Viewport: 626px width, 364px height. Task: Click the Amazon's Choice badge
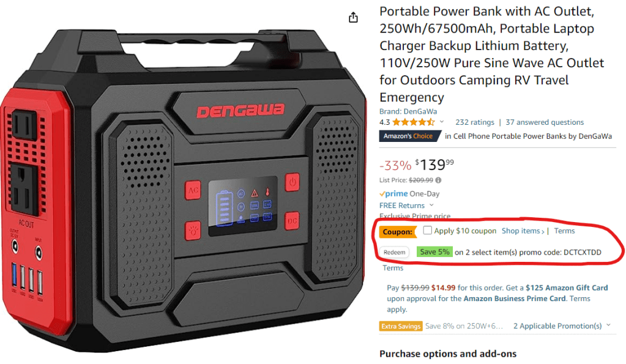(x=410, y=136)
